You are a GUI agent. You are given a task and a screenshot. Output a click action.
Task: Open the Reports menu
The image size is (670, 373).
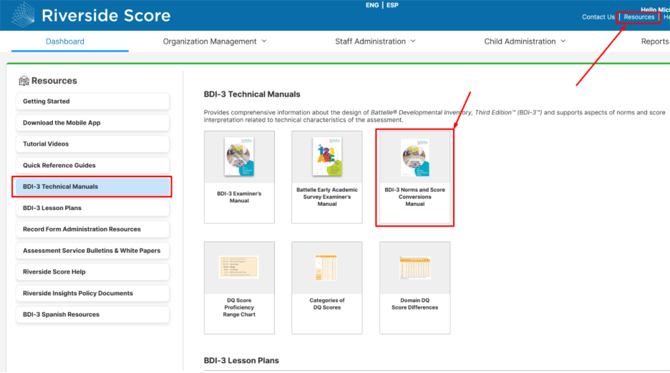coord(655,41)
